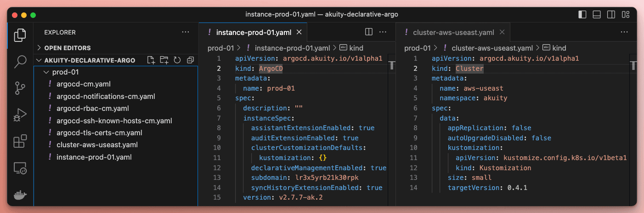Open the Docker view in activity bar
644x213 pixels.
pos(20,195)
